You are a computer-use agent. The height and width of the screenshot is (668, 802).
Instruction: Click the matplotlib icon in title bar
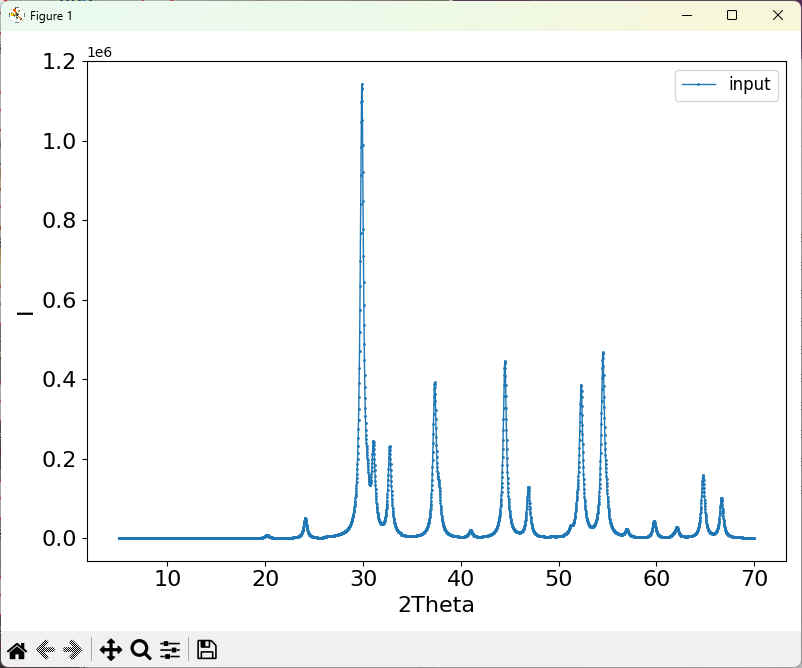(16, 15)
